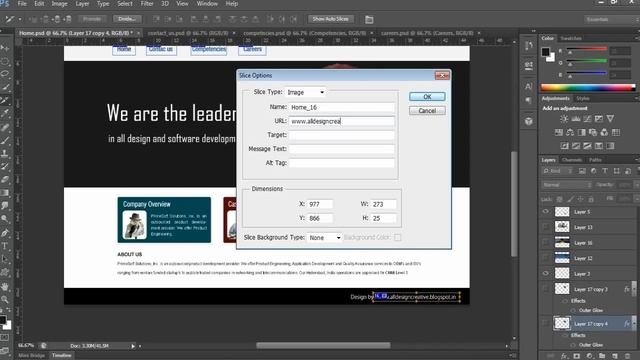
Task: Cancel the Slice Options dialog
Action: click(427, 111)
